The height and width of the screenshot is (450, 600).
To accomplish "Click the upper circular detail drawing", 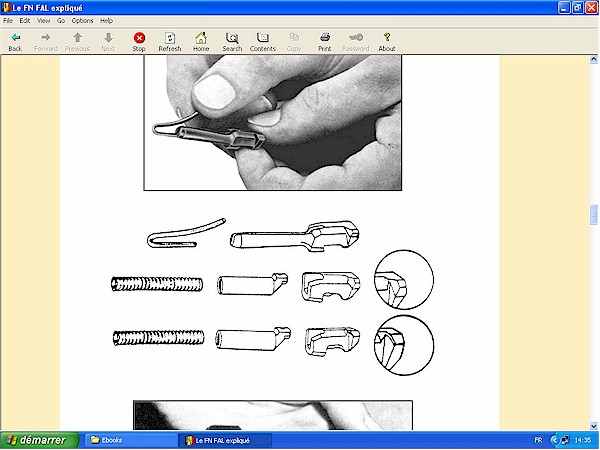I will pyautogui.click(x=404, y=280).
